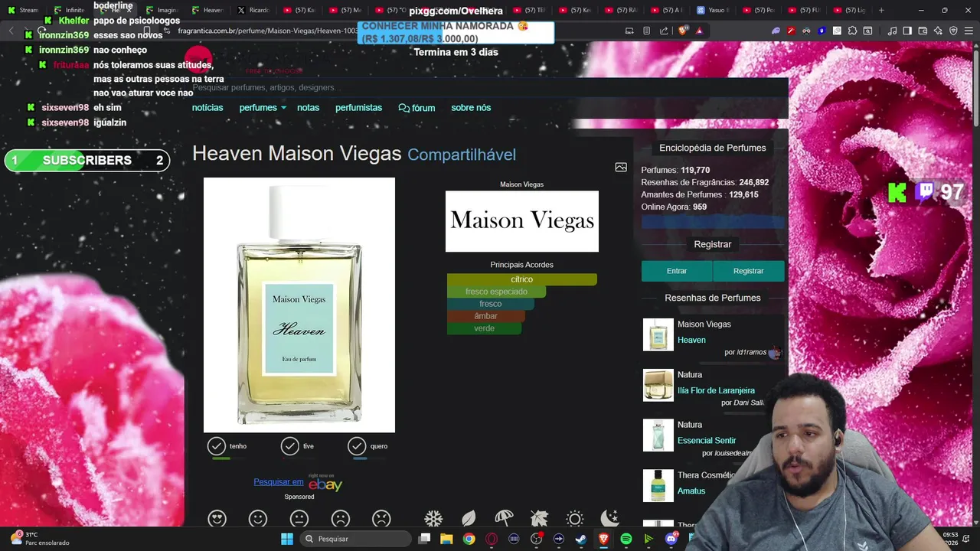
Task: Vote winter with the snowflake icon
Action: 433,519
